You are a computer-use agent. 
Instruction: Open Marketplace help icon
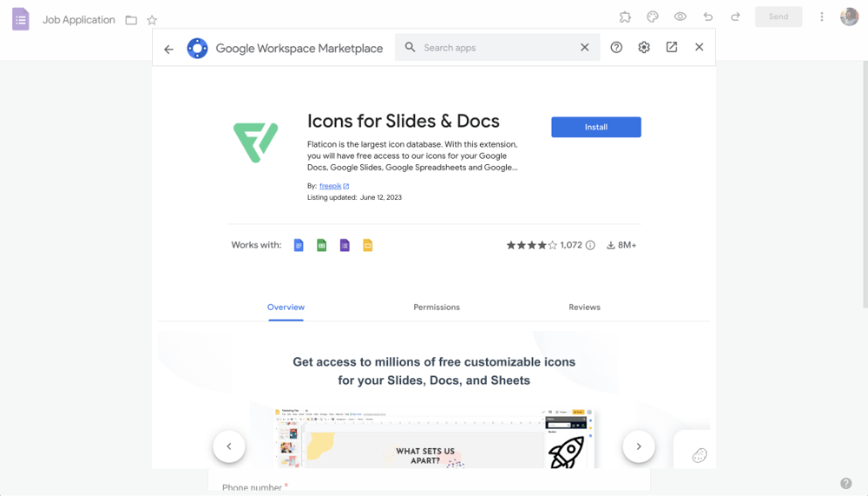pos(616,47)
